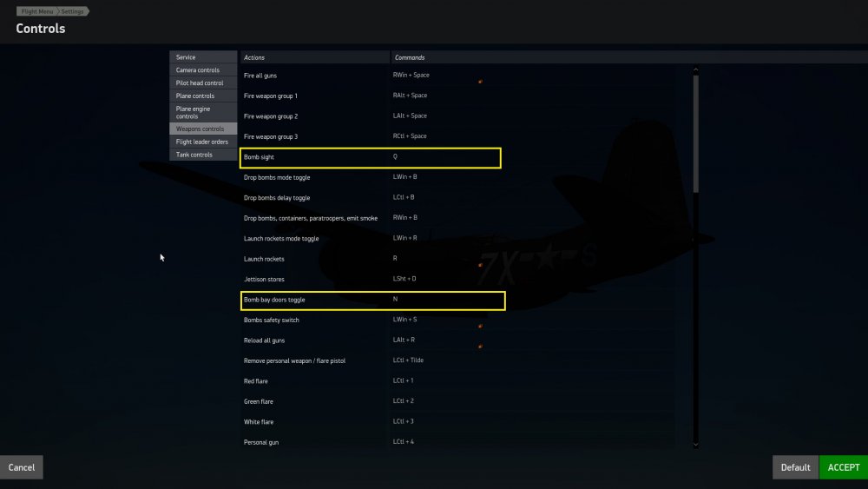The image size is (868, 489).
Task: Select the Launch rockets action
Action: pyautogui.click(x=264, y=259)
